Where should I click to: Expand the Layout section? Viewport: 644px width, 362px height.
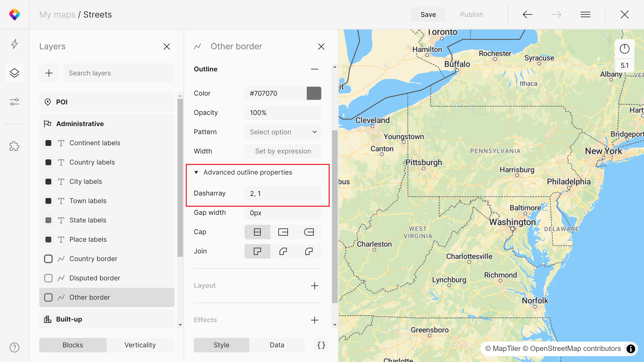pyautogui.click(x=315, y=286)
